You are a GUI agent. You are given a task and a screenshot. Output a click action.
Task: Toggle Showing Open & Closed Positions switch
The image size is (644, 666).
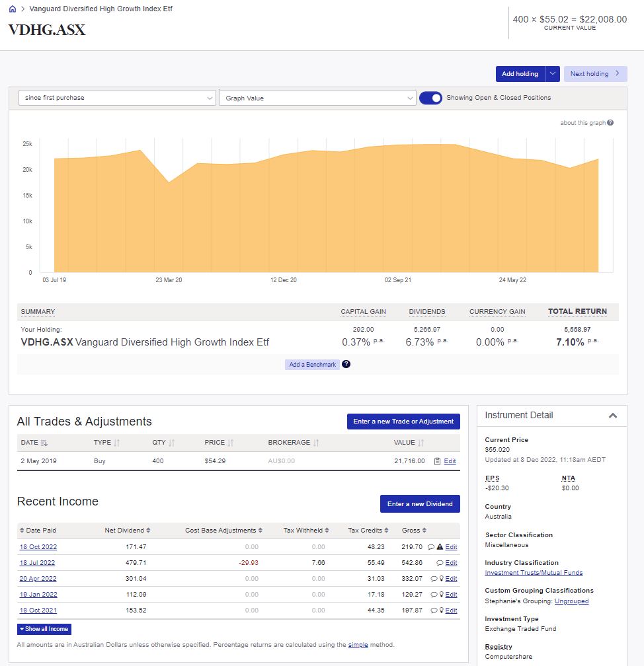430,98
